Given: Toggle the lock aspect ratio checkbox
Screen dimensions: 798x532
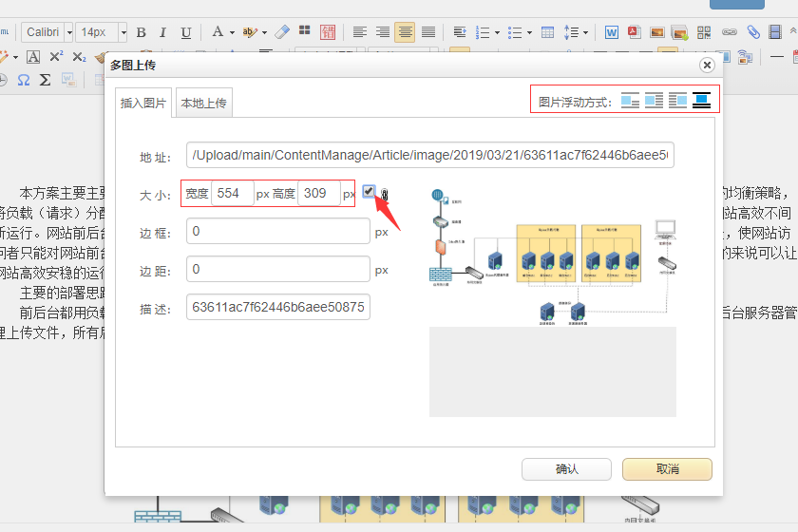Looking at the screenshot, I should (x=369, y=192).
